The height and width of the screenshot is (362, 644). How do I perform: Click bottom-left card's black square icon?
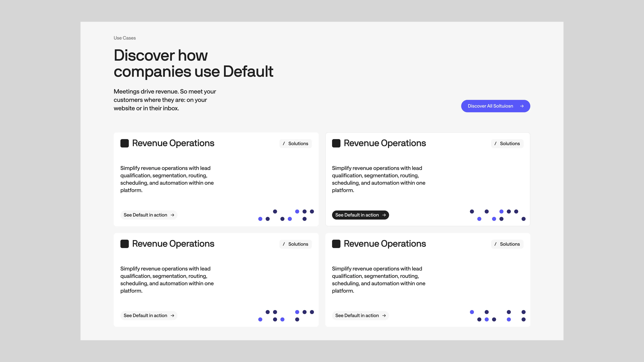[124, 244]
